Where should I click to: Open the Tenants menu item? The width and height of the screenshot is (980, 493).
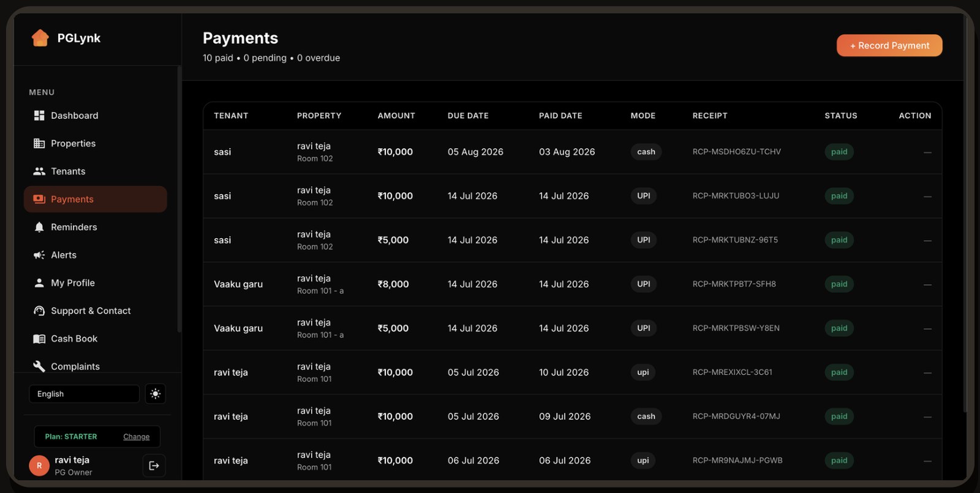point(95,171)
